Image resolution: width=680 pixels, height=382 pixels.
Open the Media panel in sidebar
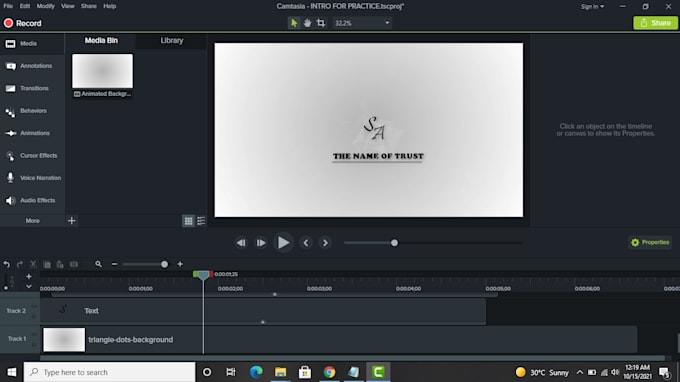(x=32, y=44)
